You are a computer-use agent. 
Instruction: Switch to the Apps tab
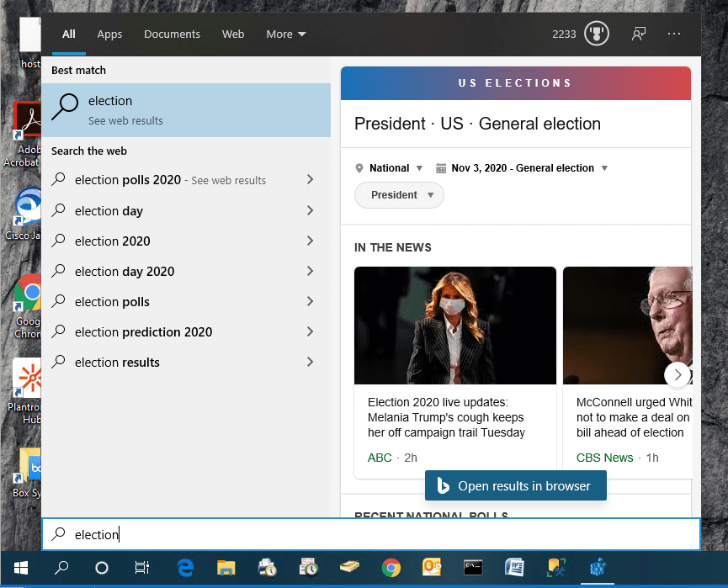(109, 34)
